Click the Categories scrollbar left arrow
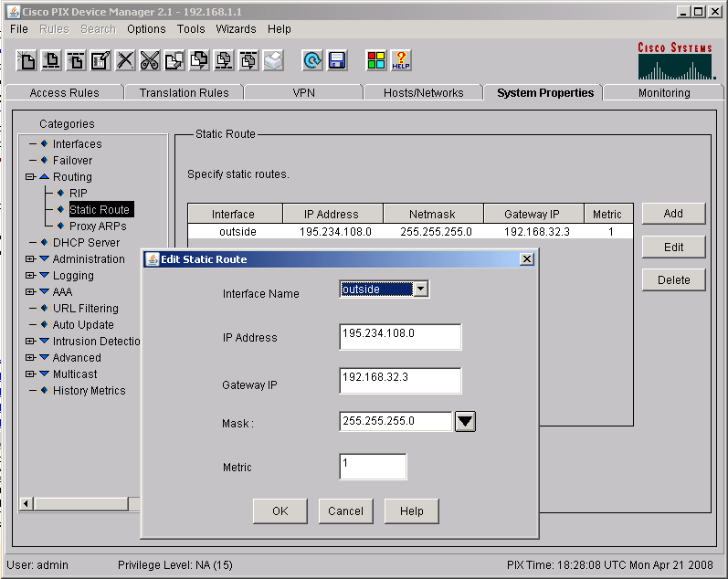 [26, 504]
